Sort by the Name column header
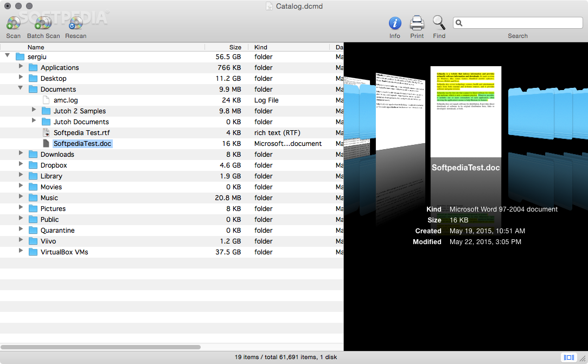This screenshot has height=364, width=588. pyautogui.click(x=103, y=47)
